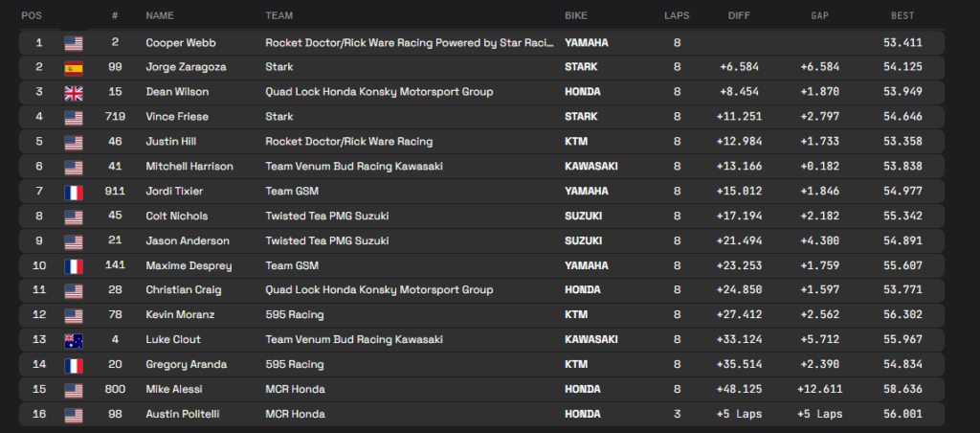Click the US flag beside Mike Alessi
Image resolution: width=980 pixels, height=433 pixels.
(74, 391)
